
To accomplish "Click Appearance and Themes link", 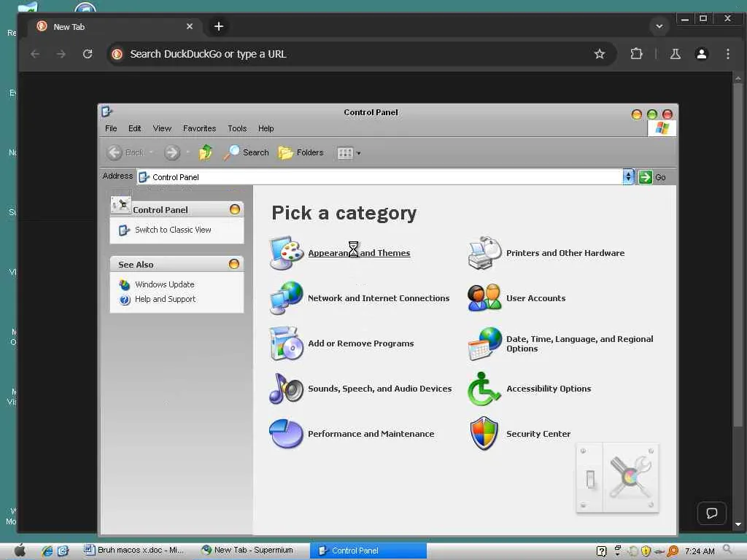I will [x=359, y=253].
